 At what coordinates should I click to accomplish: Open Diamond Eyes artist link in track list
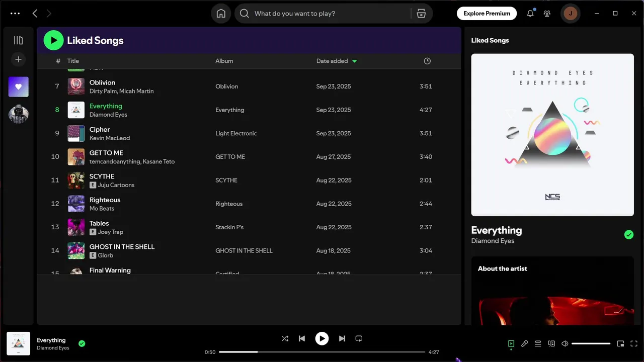point(108,115)
